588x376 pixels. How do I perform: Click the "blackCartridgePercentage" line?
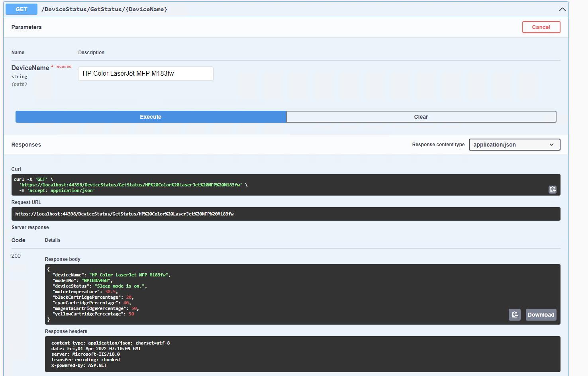93,297
